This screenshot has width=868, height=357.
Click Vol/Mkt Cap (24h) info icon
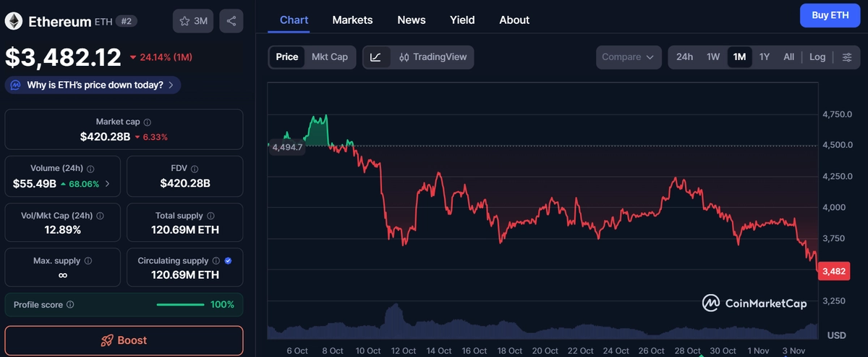pyautogui.click(x=100, y=216)
